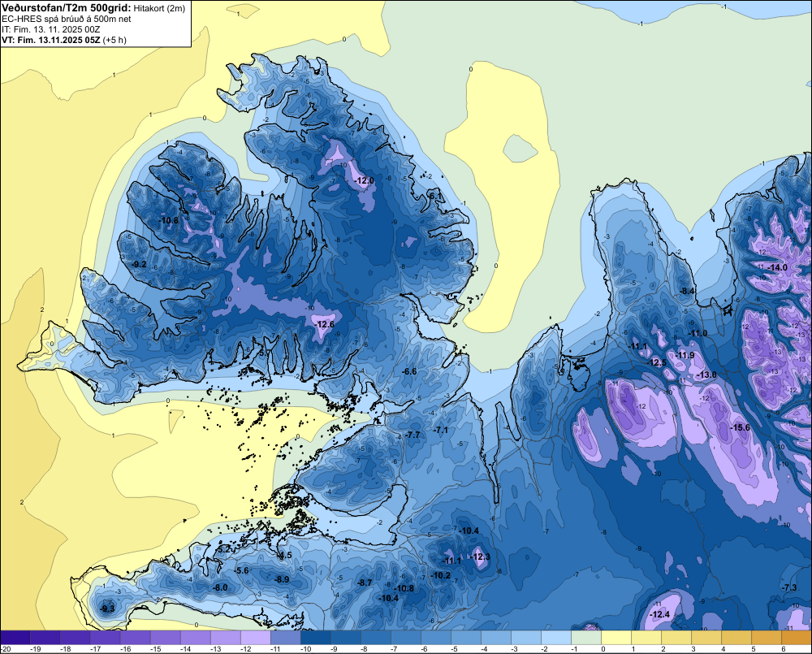
Task: Click the -8.9 temperature label
Action: point(283,579)
